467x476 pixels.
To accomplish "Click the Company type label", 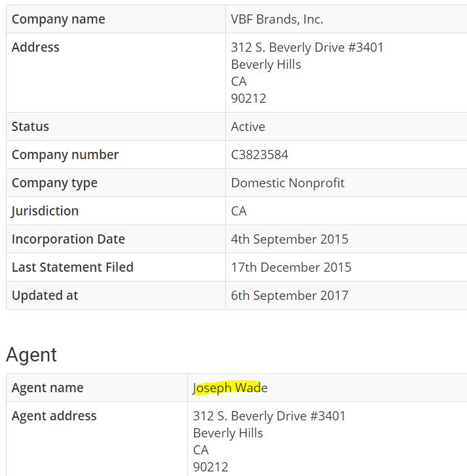I will pos(54,183).
